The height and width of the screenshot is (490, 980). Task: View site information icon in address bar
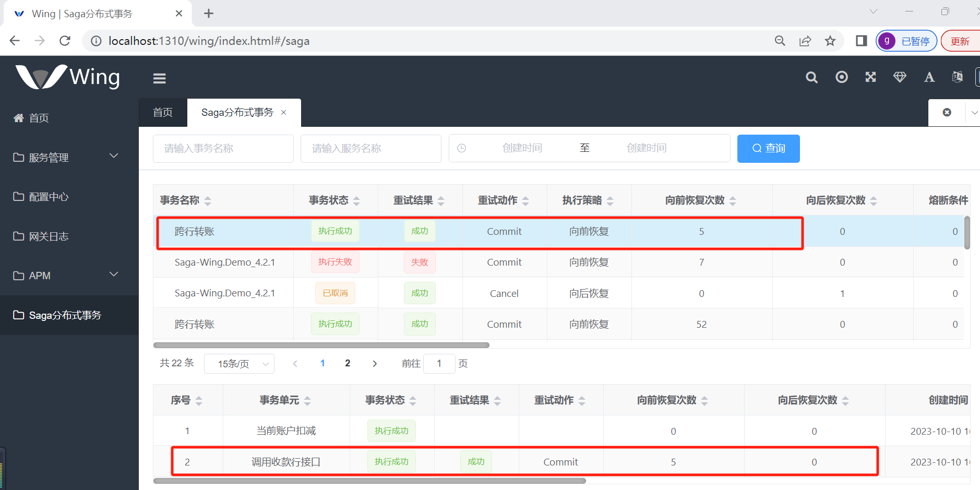coord(96,41)
